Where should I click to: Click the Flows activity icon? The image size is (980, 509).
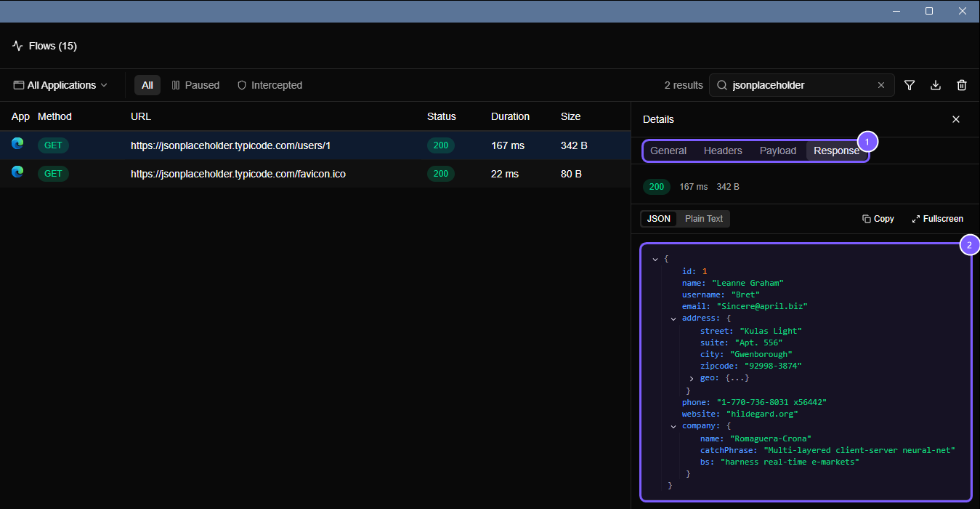point(17,46)
